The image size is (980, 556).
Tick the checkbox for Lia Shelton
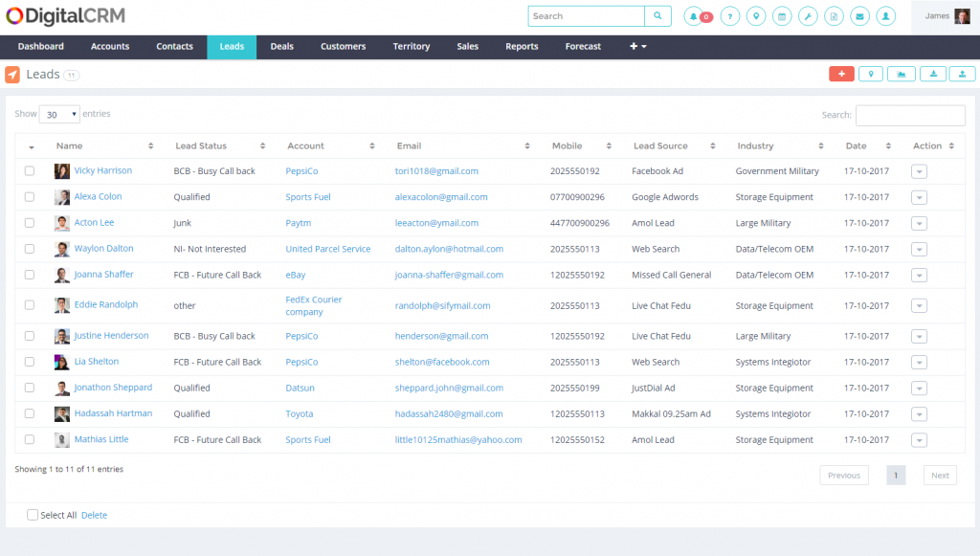point(30,362)
